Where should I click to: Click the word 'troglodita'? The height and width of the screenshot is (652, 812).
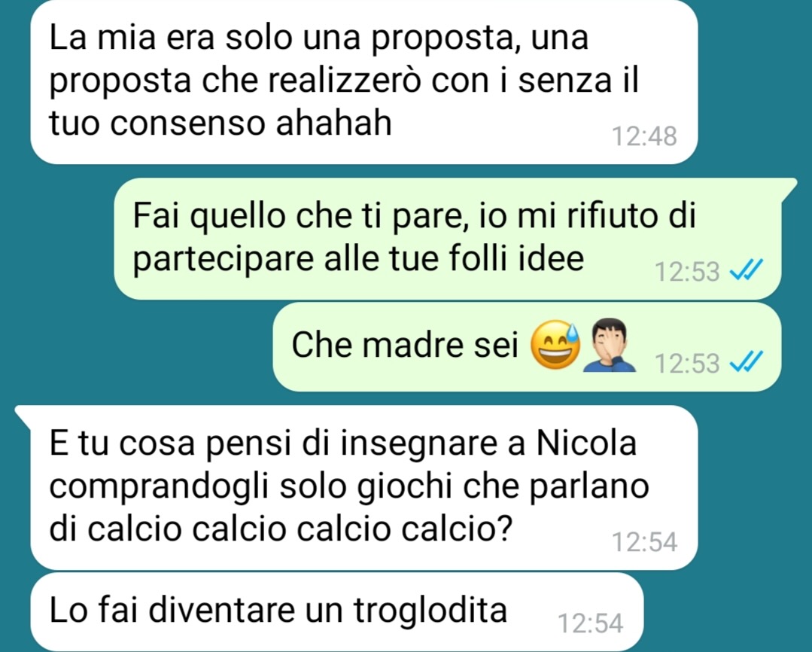coord(430,610)
